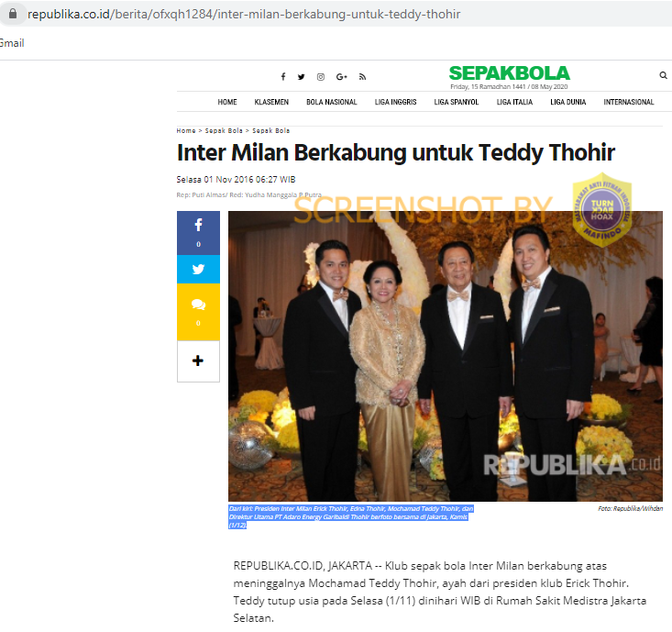Viewport: 672px width, 632px height.
Task: Click the Instagram icon in header
Action: [321, 77]
